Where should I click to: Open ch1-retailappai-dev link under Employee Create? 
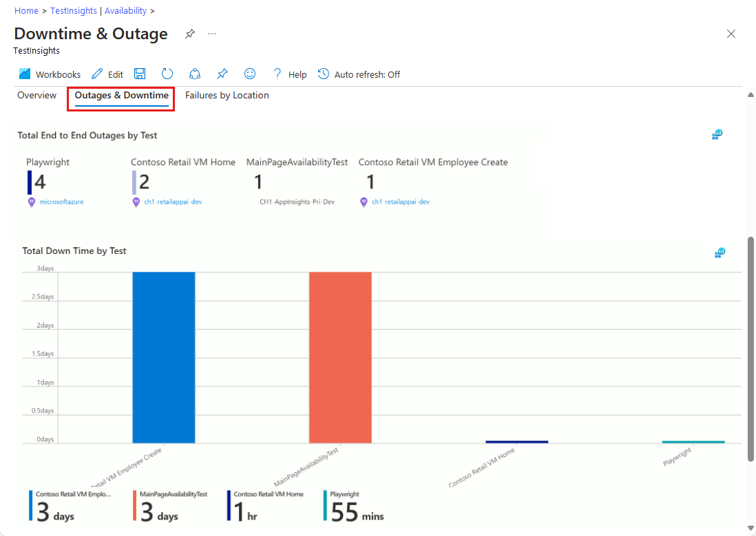400,202
